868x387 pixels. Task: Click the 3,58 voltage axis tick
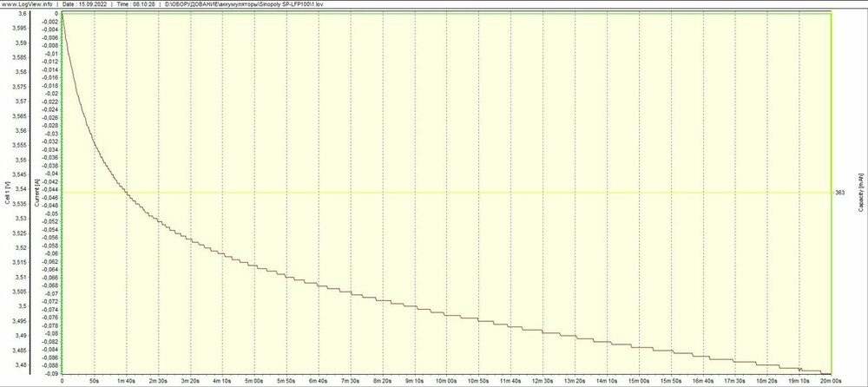pyautogui.click(x=21, y=72)
